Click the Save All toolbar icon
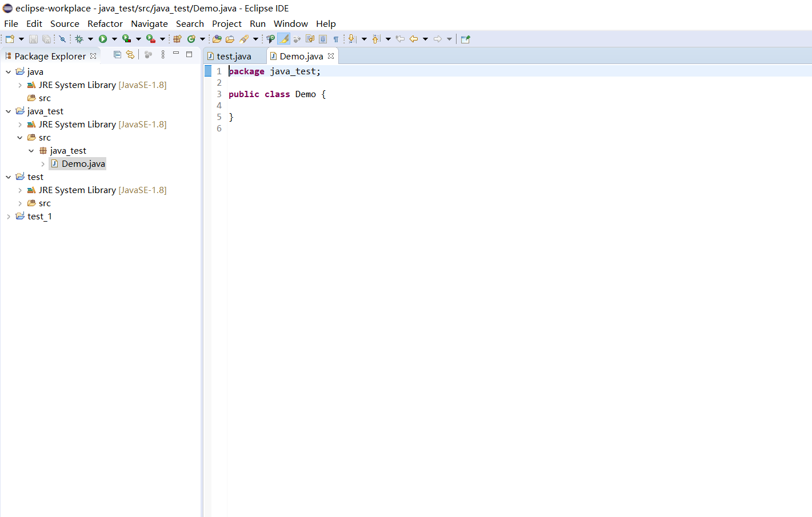The height and width of the screenshot is (517, 812). click(x=46, y=39)
